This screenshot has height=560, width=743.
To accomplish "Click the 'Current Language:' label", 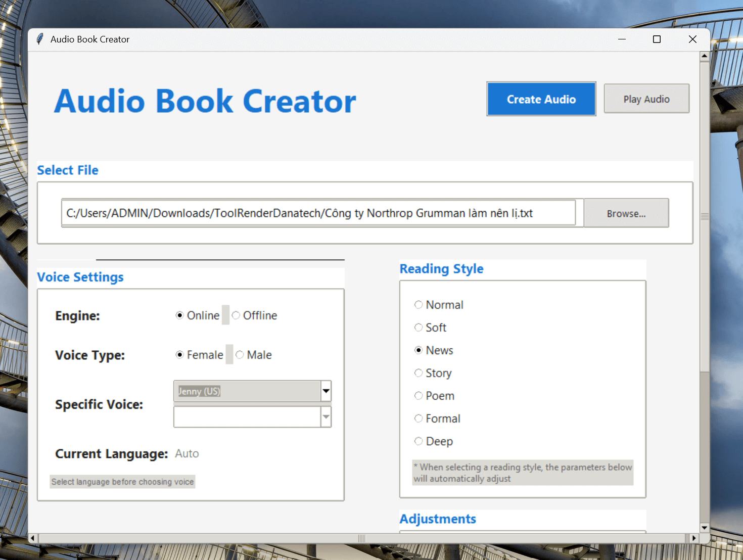I will [x=111, y=453].
